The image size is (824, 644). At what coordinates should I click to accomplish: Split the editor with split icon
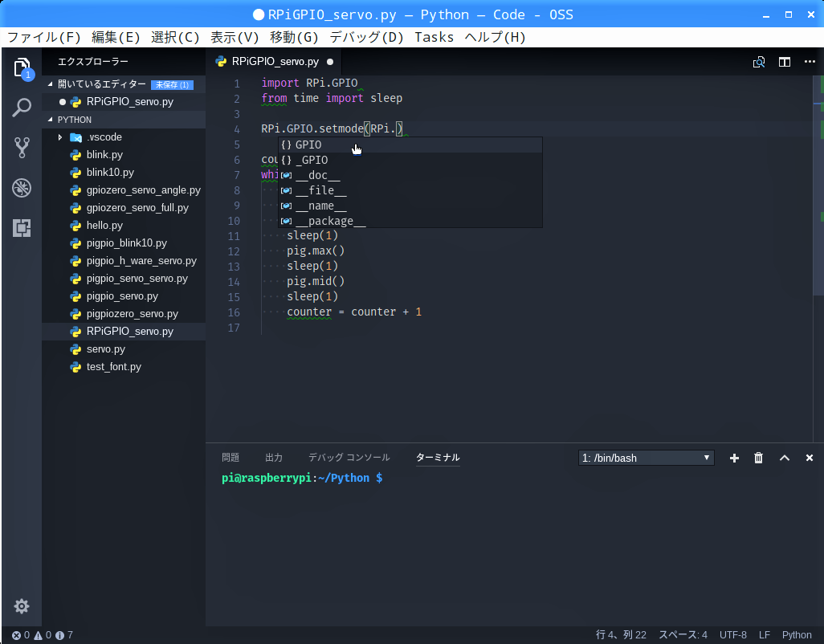pyautogui.click(x=785, y=62)
